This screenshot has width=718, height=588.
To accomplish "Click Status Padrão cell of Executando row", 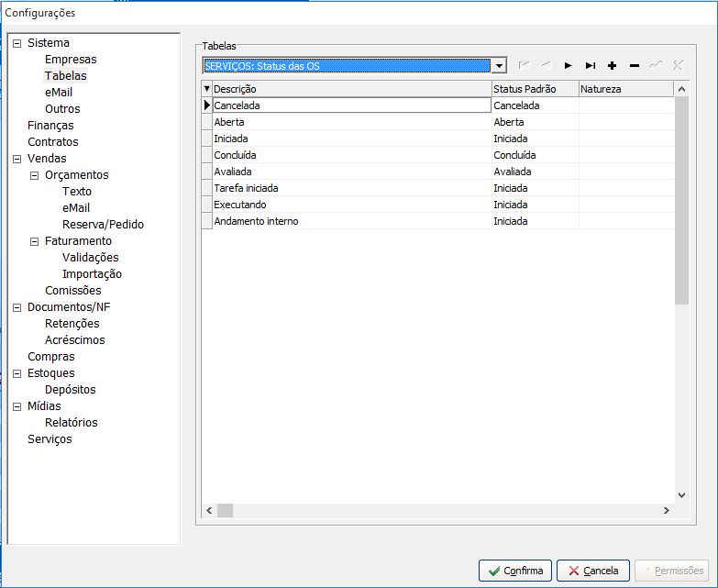I will click(536, 205).
